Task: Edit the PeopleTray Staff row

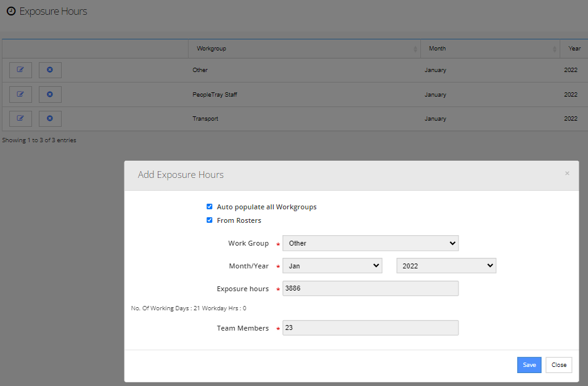Action: click(20, 94)
